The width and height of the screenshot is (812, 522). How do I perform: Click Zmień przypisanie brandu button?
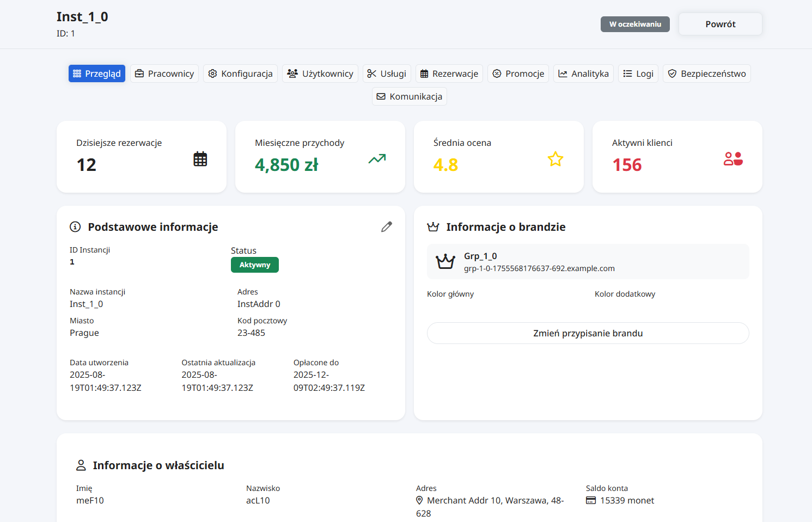[588, 333]
